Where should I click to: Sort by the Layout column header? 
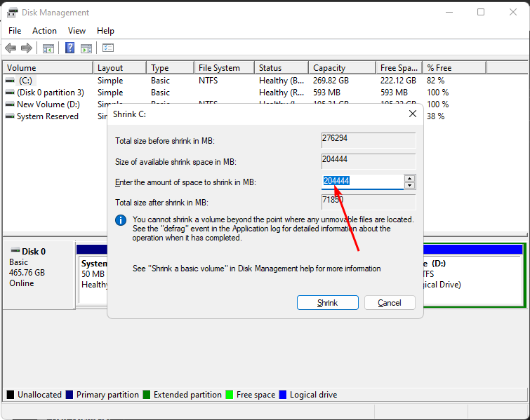pyautogui.click(x=119, y=68)
